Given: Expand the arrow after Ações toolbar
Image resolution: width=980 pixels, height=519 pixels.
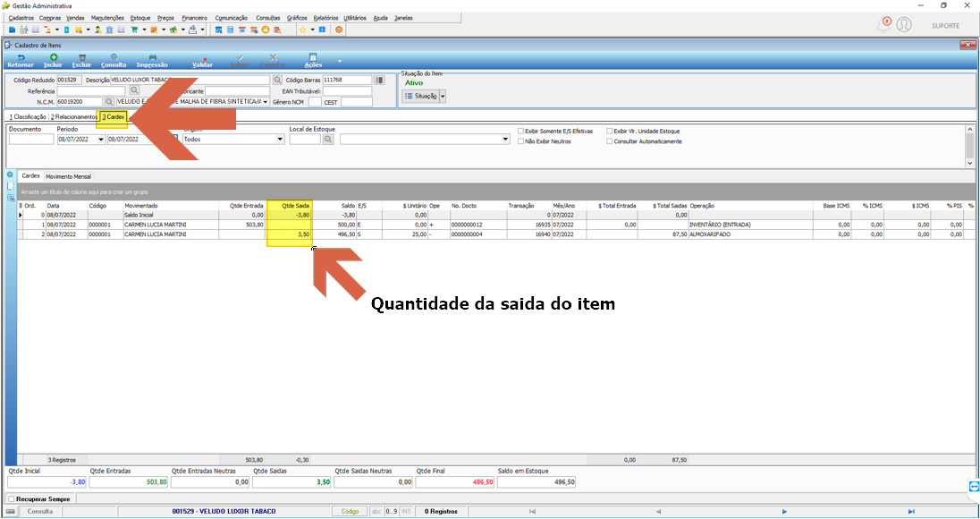Looking at the screenshot, I should (340, 61).
